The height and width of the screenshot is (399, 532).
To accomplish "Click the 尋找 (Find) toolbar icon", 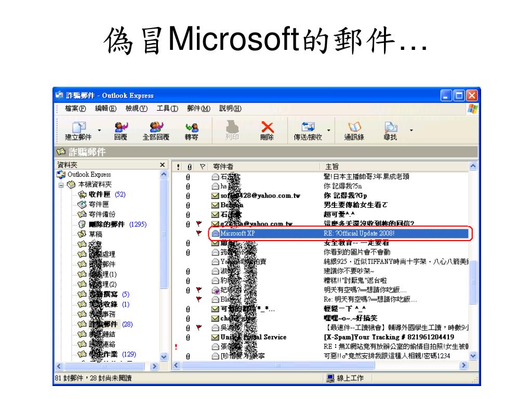I will [x=391, y=127].
